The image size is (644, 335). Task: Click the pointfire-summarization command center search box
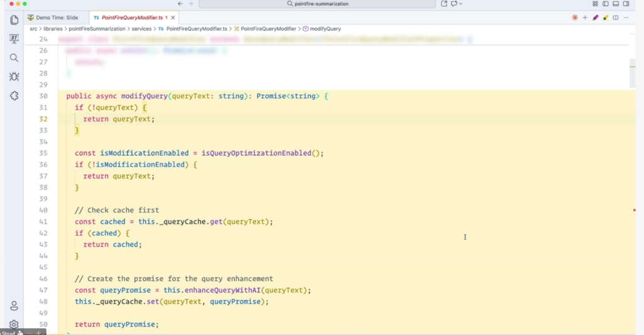click(321, 4)
